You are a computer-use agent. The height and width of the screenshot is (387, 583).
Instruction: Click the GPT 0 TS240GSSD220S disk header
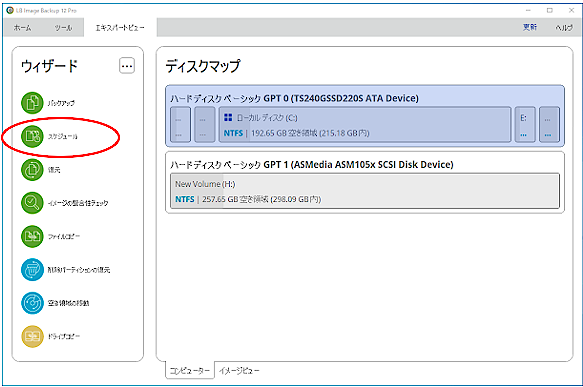click(294, 98)
